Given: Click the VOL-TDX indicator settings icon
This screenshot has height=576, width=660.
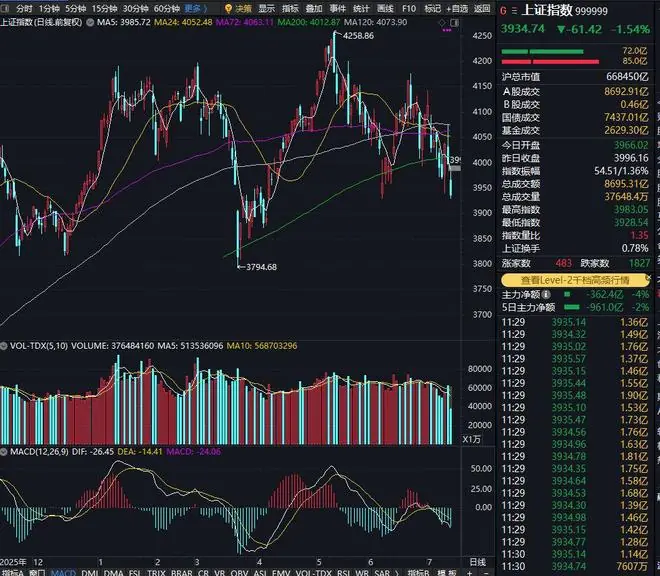Looking at the screenshot, I should click(4, 346).
